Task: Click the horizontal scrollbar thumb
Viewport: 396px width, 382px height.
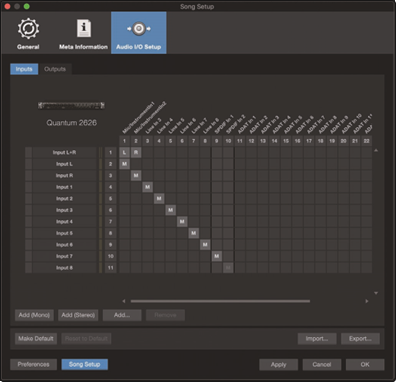Action: 220,301
